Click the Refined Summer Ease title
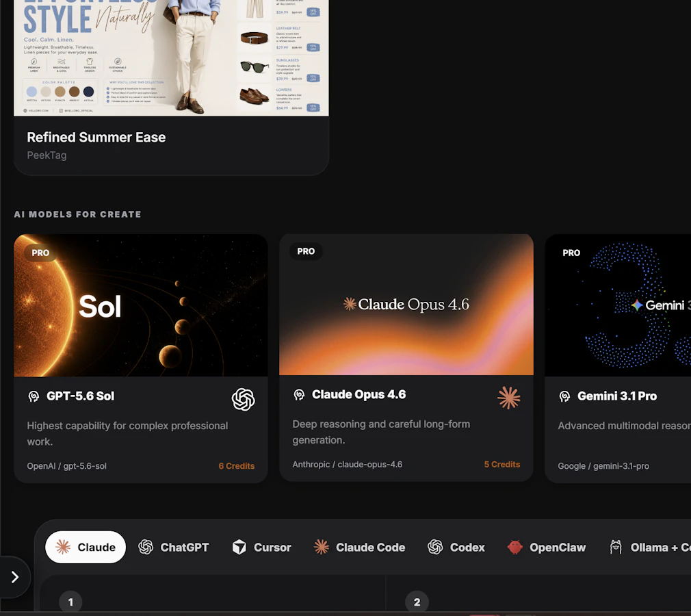Viewport: 691px width, 616px height. pyautogui.click(x=96, y=137)
